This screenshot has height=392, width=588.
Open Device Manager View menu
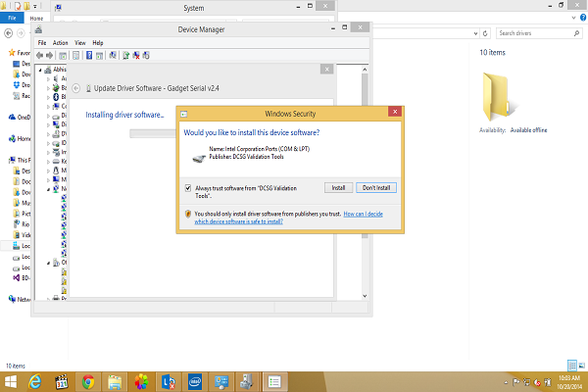(x=80, y=43)
